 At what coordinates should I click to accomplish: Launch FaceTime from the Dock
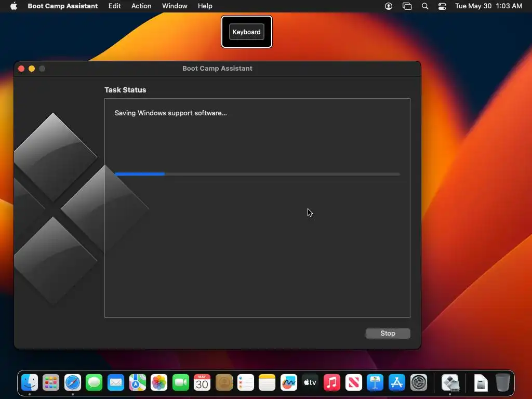click(180, 383)
